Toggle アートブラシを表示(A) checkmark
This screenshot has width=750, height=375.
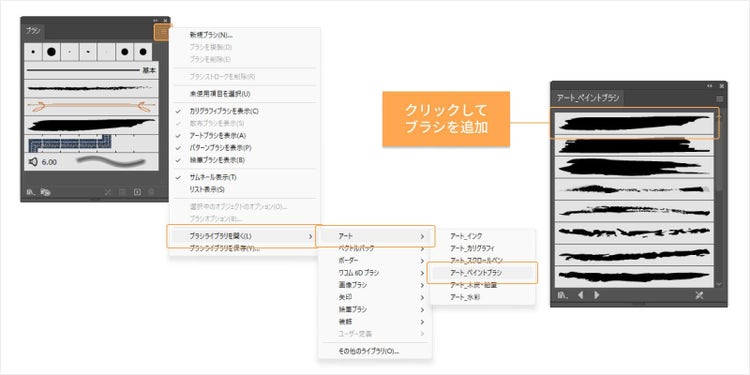pos(178,135)
